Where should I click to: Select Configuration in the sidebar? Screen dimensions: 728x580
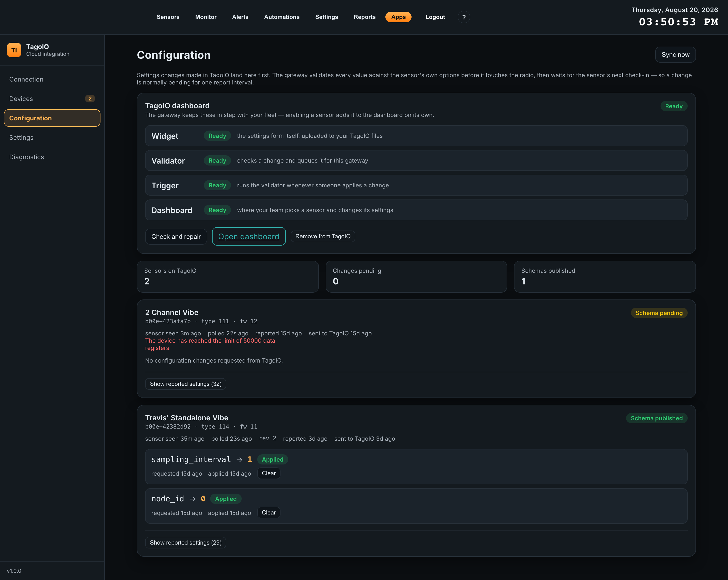click(52, 118)
